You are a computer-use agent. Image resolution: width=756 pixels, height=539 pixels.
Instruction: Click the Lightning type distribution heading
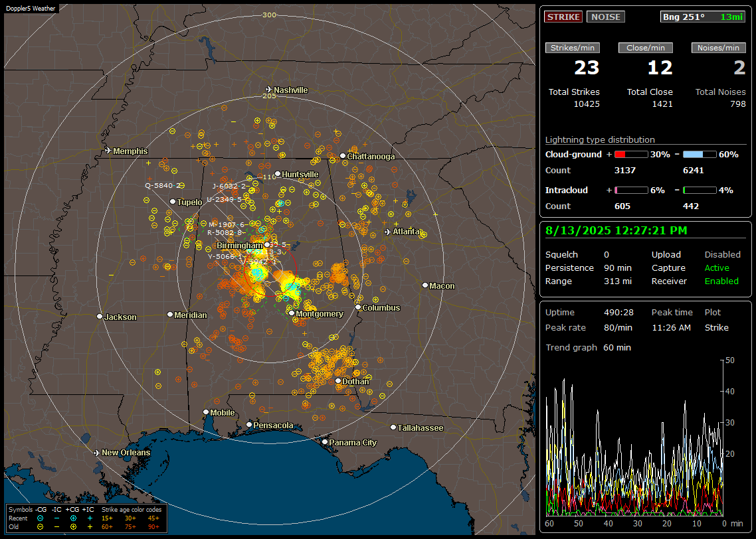tap(600, 139)
